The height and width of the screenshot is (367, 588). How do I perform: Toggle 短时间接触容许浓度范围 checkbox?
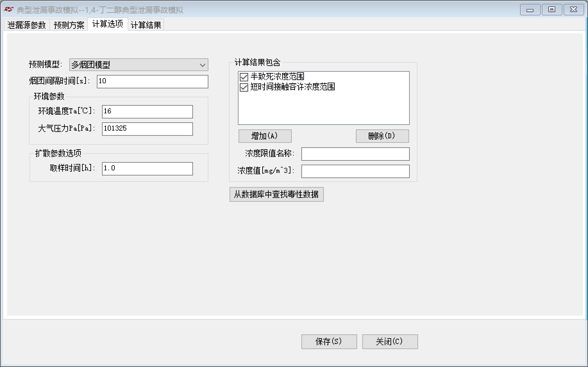(244, 87)
